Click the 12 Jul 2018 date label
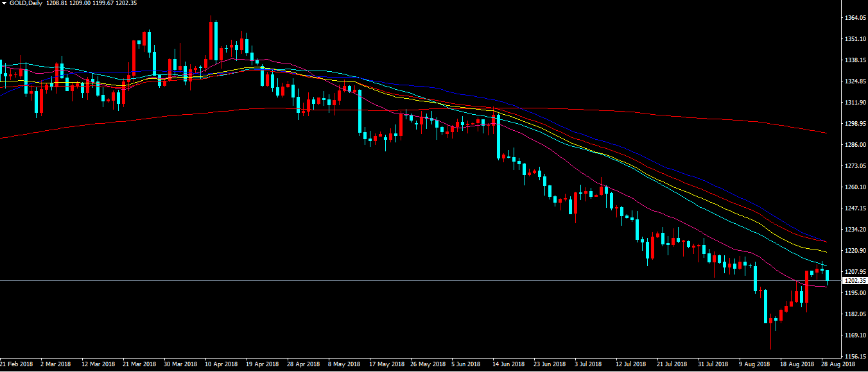This screenshot has width=868, height=372. click(x=631, y=364)
